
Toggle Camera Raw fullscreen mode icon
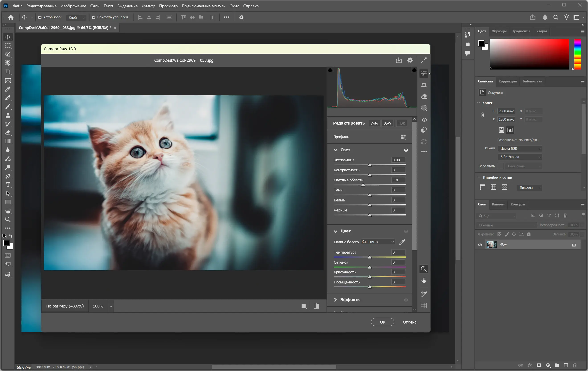[x=424, y=60]
